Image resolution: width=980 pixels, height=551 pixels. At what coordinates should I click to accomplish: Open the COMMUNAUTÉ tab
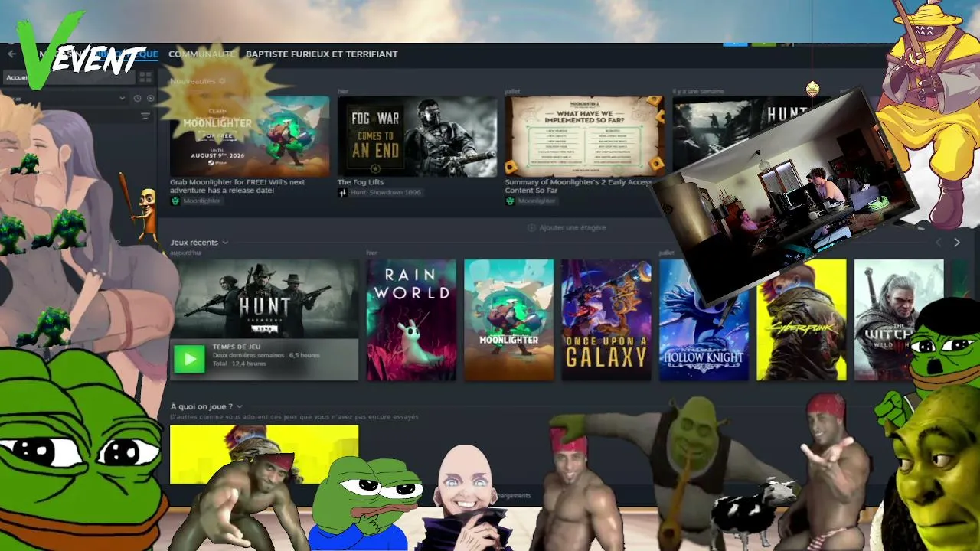coord(202,54)
